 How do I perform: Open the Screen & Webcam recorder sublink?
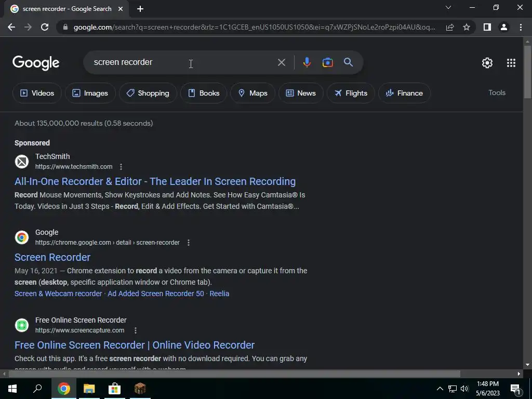coord(58,294)
